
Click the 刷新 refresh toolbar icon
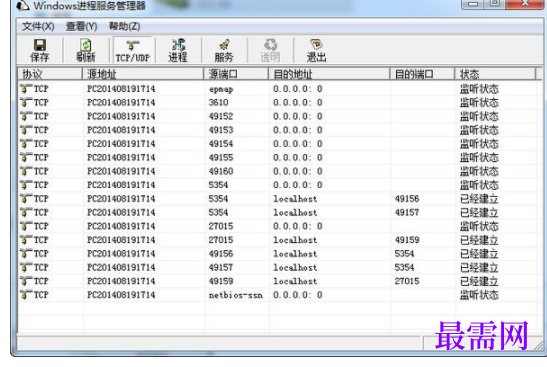pos(86,50)
